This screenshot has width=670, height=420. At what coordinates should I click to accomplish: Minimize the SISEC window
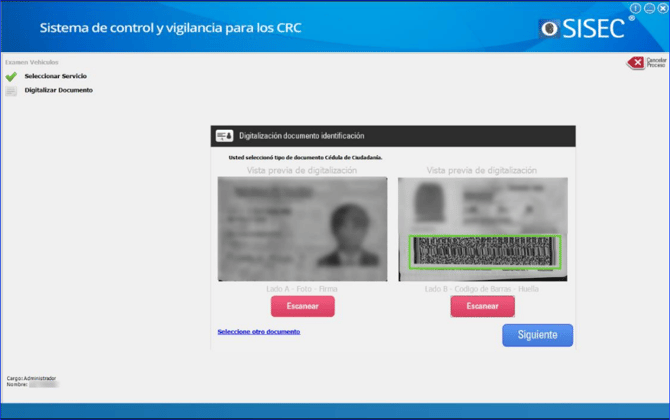pyautogui.click(x=649, y=8)
